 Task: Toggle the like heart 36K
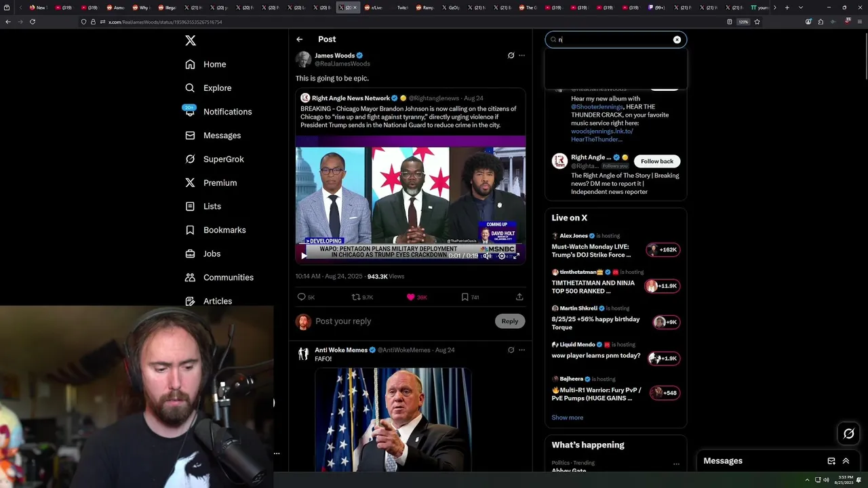416,297
